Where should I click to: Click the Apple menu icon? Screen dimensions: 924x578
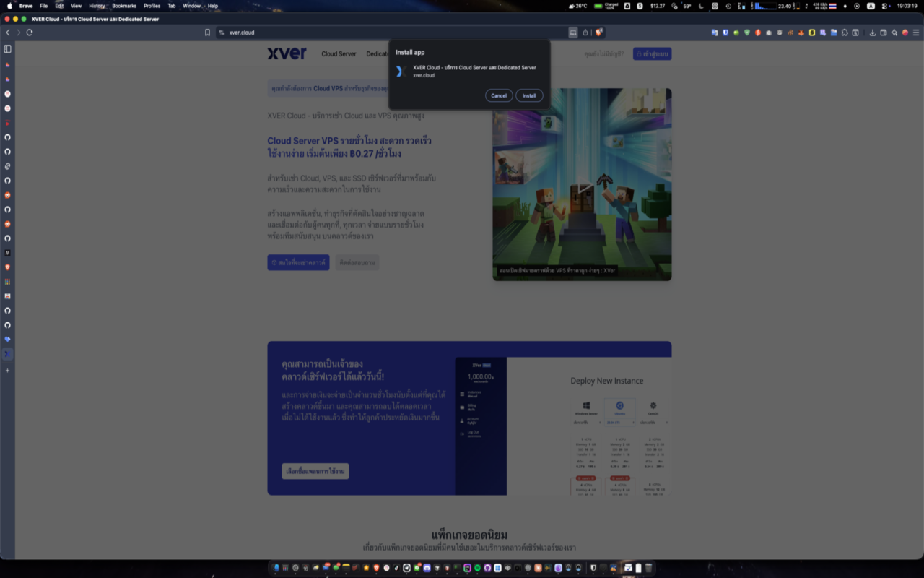click(9, 6)
